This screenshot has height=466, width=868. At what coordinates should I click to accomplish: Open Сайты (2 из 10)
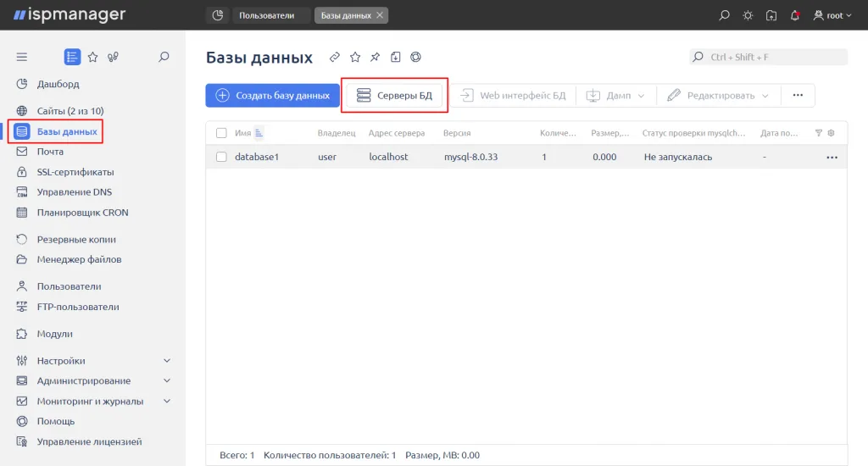coord(70,111)
